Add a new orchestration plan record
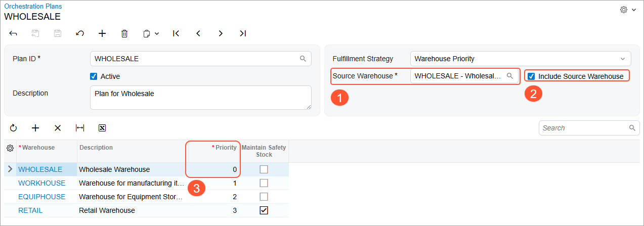The width and height of the screenshot is (644, 226). point(102,33)
